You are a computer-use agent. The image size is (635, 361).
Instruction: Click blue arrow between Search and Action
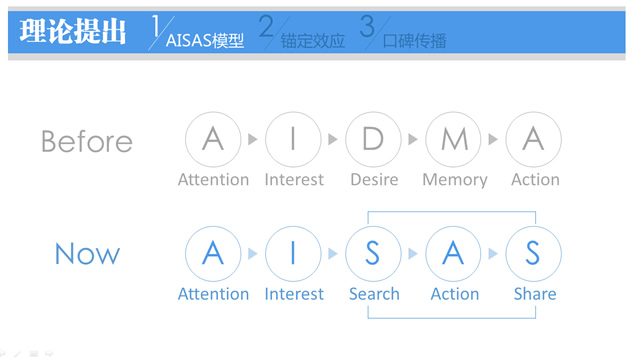[413, 254]
